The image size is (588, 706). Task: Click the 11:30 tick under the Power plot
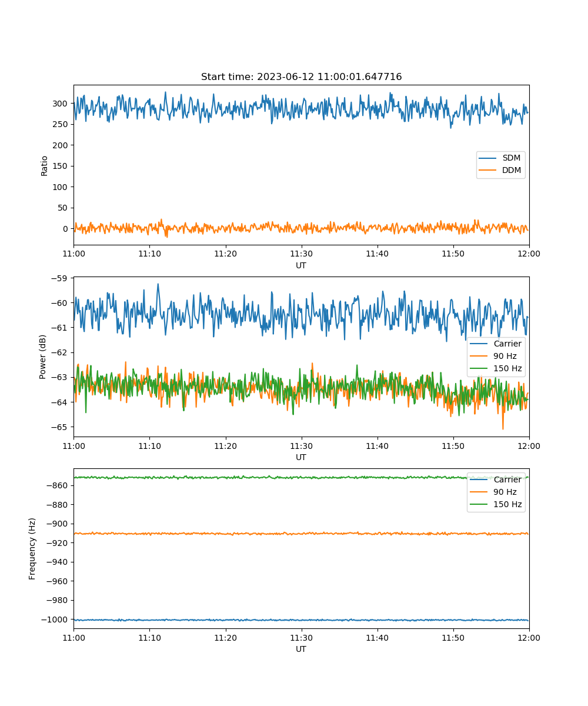point(301,446)
